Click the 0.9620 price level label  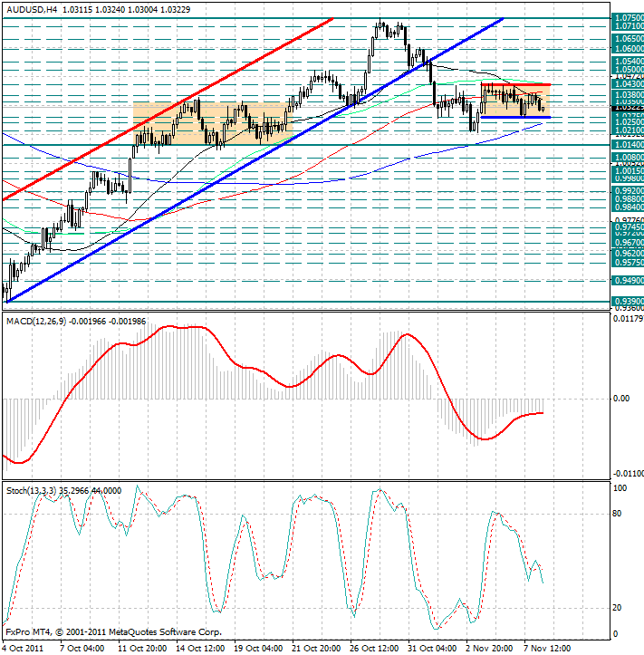(x=628, y=253)
